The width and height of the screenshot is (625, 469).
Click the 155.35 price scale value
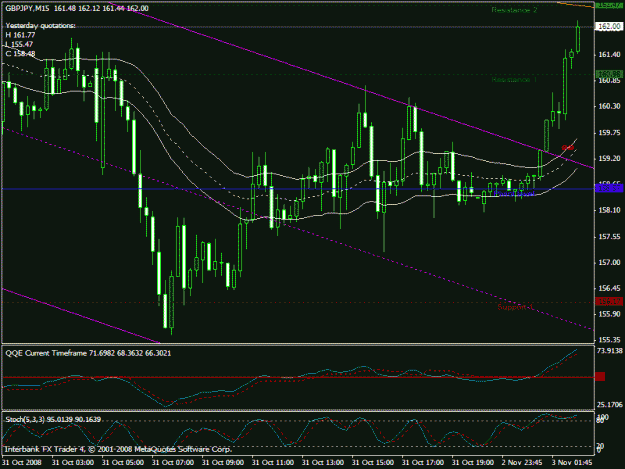610,340
